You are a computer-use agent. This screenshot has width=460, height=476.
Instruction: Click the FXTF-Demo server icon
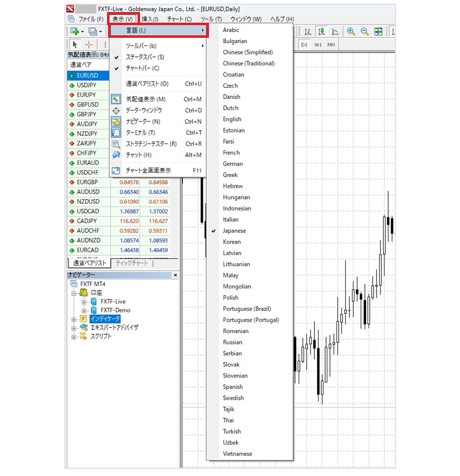click(94, 310)
